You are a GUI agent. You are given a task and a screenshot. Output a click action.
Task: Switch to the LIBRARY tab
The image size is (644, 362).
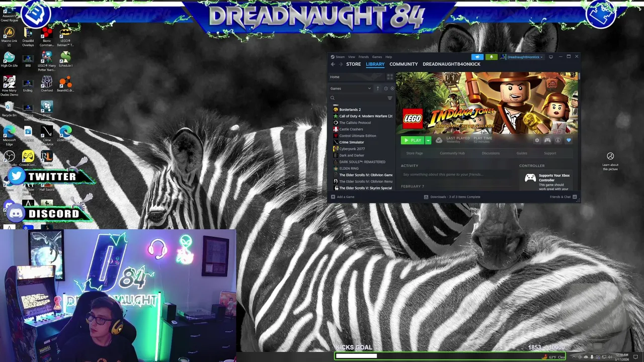pyautogui.click(x=375, y=64)
